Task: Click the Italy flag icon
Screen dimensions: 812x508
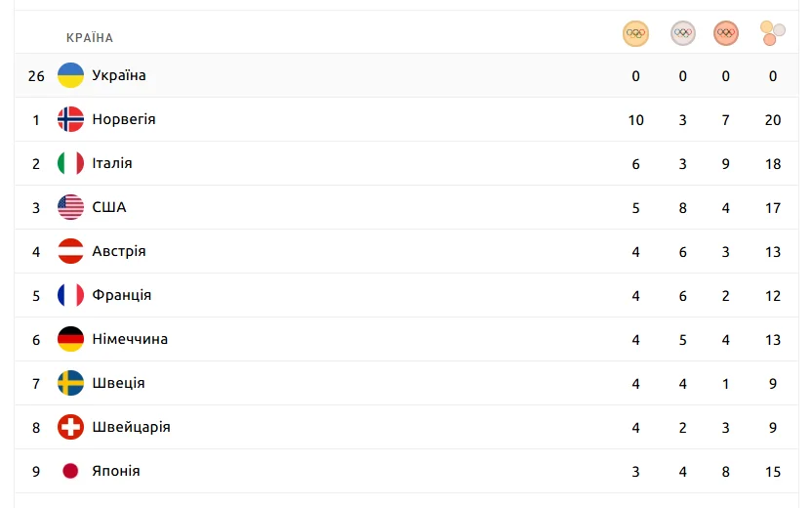Action: 70,163
